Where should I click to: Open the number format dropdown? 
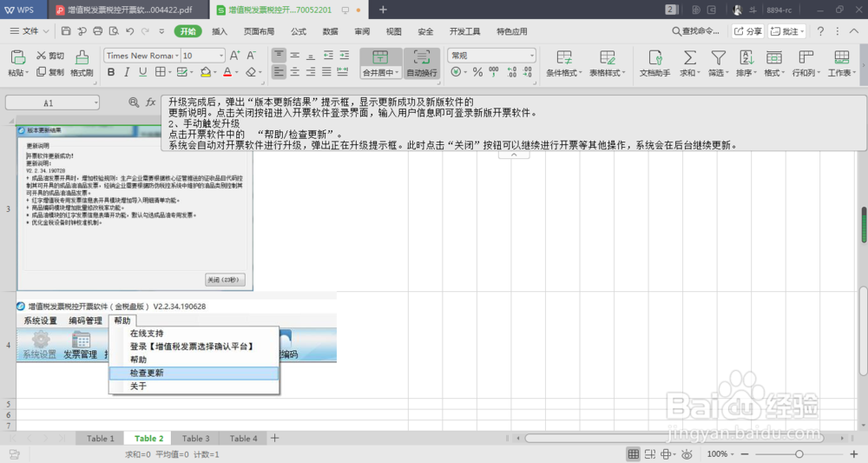[532, 56]
